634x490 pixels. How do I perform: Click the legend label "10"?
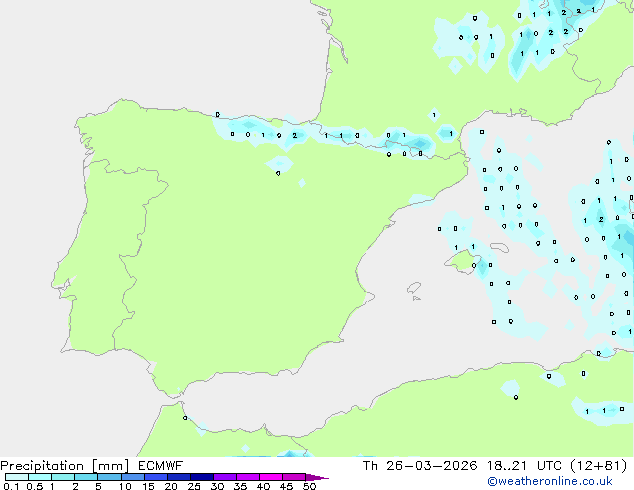[125, 486]
